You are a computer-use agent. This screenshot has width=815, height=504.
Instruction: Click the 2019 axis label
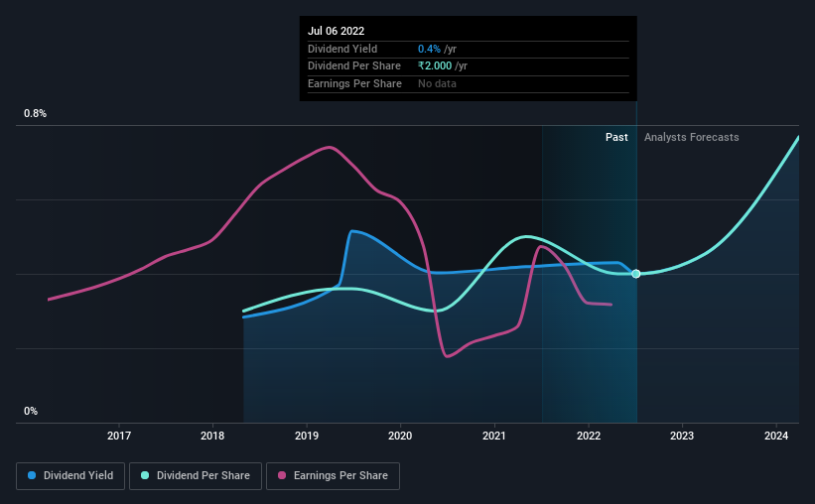[307, 436]
